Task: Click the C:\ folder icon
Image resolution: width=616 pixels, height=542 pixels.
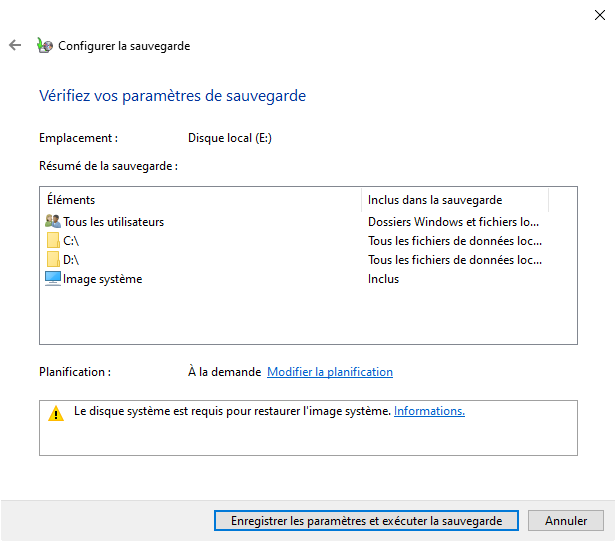Action: coord(53,241)
